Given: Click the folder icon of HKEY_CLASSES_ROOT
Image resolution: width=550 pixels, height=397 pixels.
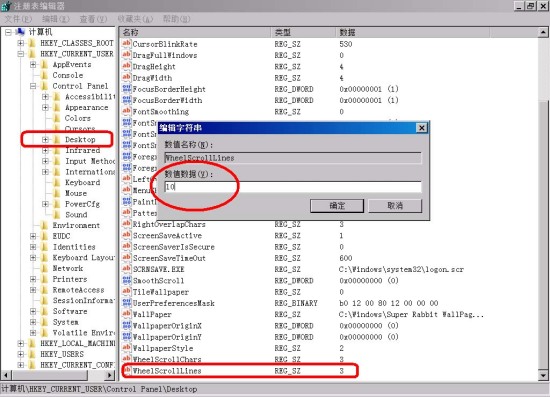Looking at the screenshot, I should (32, 43).
